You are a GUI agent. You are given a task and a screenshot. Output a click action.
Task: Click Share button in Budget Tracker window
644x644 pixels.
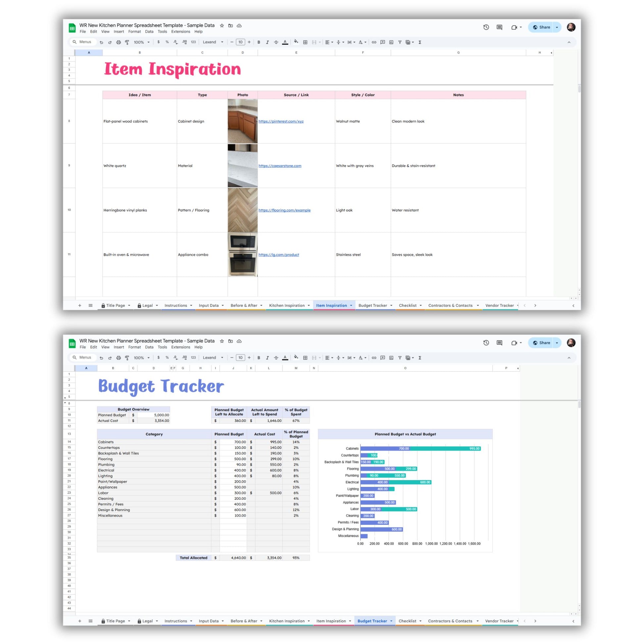[541, 343]
